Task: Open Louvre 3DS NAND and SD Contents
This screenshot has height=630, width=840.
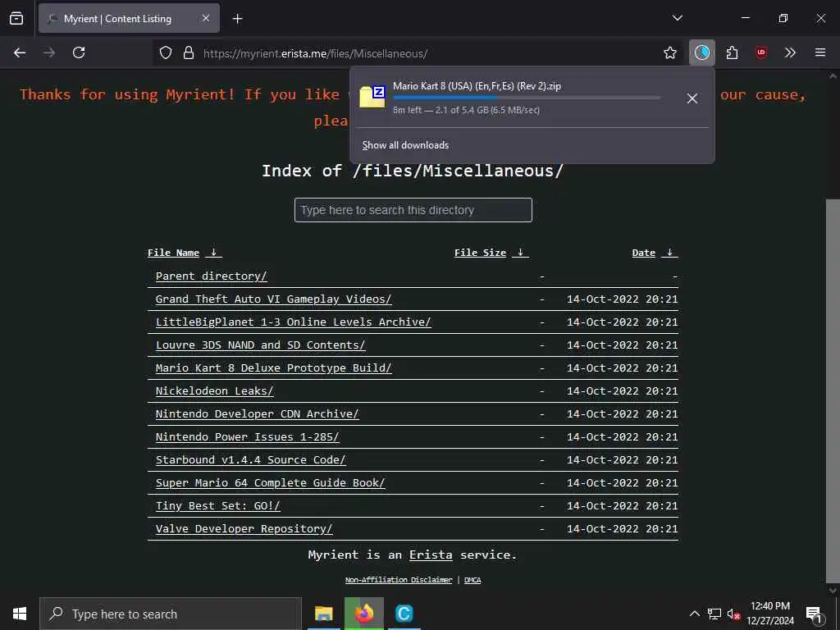Action: (260, 345)
